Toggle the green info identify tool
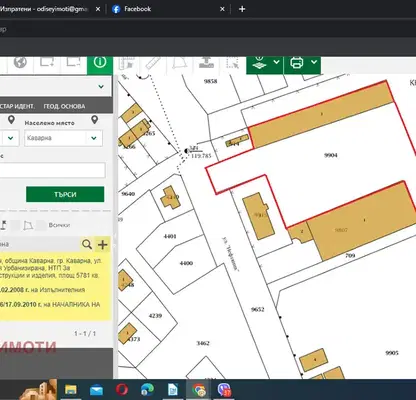Image resolution: width=416 pixels, height=400 pixels. tap(100, 64)
